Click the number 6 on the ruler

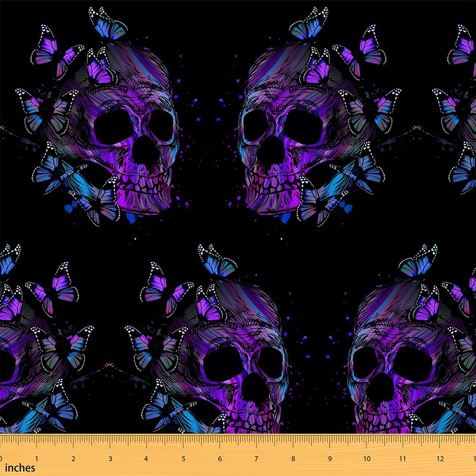tap(219, 457)
